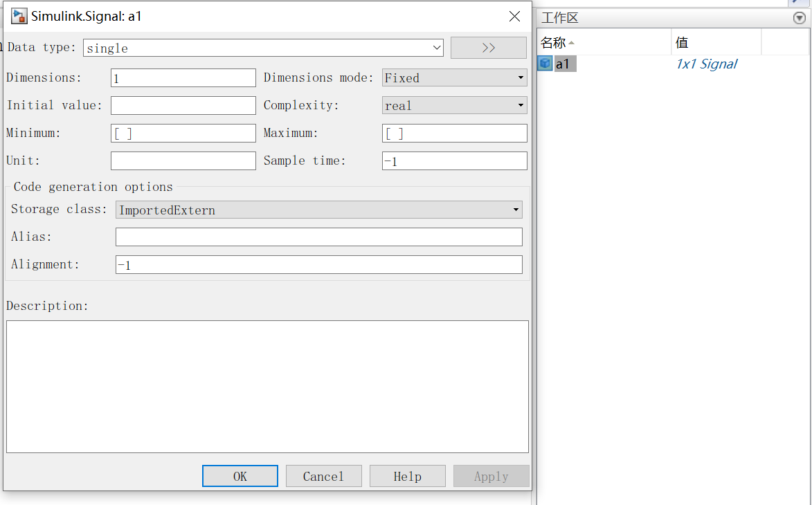
Task: Click the a1 signal cube icon in the workspace
Action: [545, 63]
